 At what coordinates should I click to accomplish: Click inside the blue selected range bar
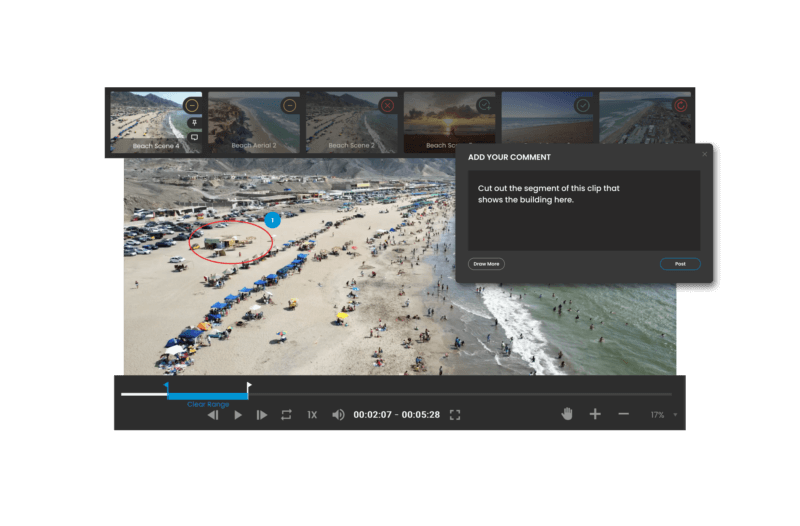pyautogui.click(x=208, y=396)
